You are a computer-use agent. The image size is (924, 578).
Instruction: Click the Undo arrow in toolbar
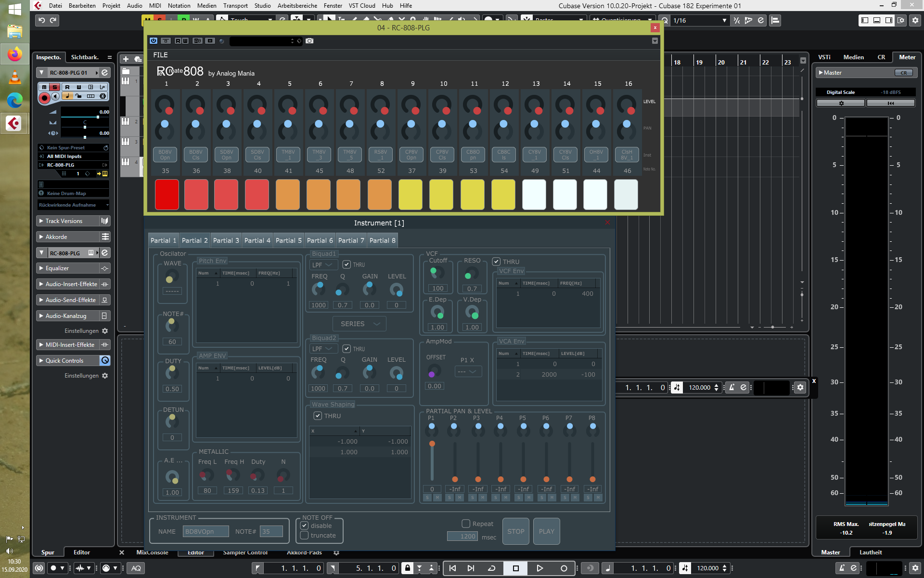pyautogui.click(x=41, y=20)
